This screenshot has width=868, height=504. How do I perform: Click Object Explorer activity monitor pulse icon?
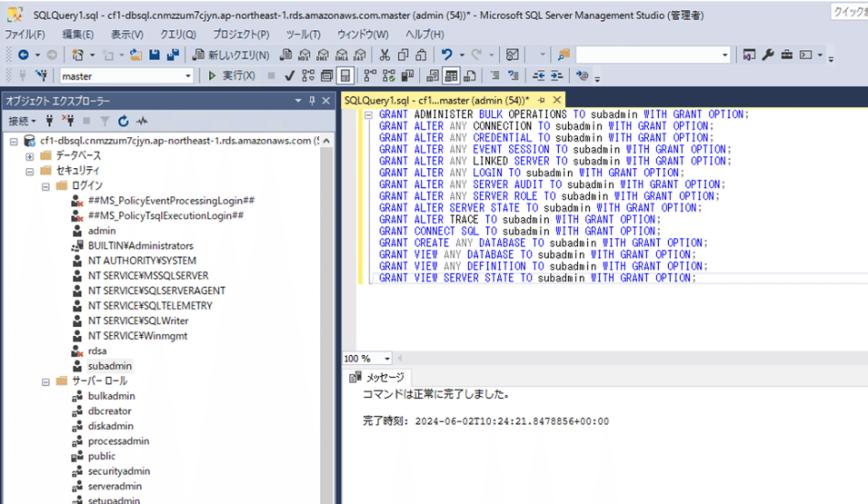tap(143, 121)
